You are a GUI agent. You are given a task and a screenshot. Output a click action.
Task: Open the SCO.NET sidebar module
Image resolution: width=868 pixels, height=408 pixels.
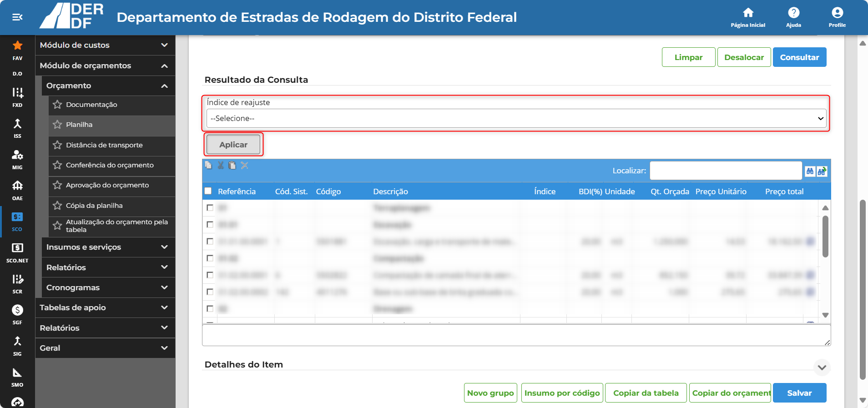click(17, 253)
